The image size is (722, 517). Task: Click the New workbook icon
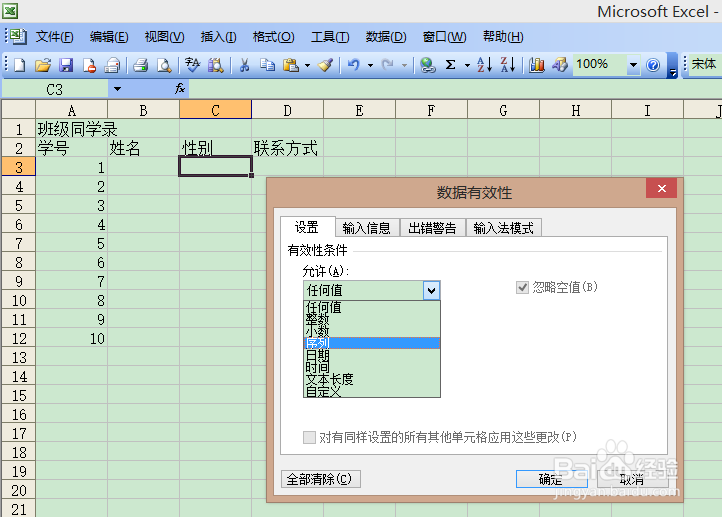click(x=19, y=65)
